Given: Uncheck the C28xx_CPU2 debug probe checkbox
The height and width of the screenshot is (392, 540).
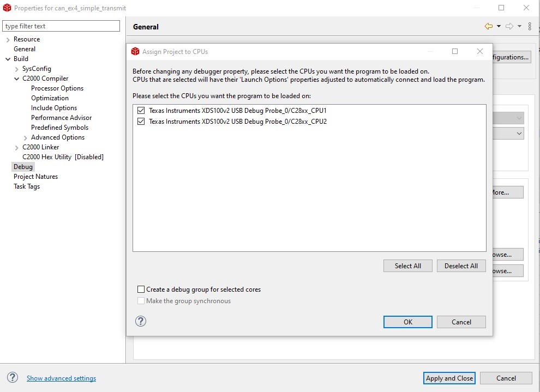Looking at the screenshot, I should pyautogui.click(x=141, y=122).
